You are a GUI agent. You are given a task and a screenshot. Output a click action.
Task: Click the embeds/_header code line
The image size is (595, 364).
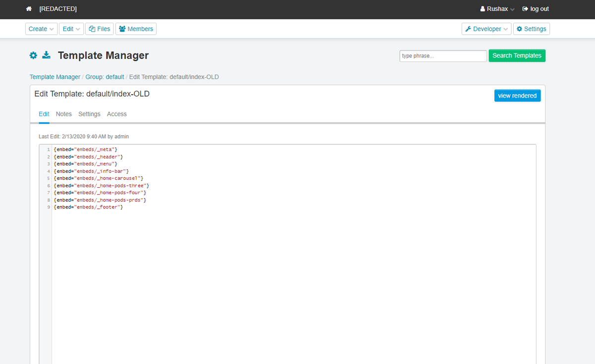(88, 156)
